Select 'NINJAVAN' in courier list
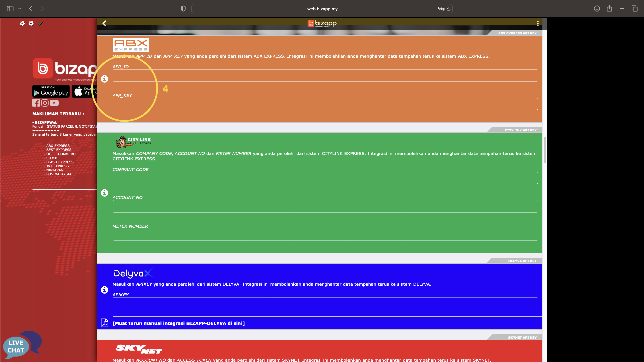644x362 pixels. click(55, 170)
